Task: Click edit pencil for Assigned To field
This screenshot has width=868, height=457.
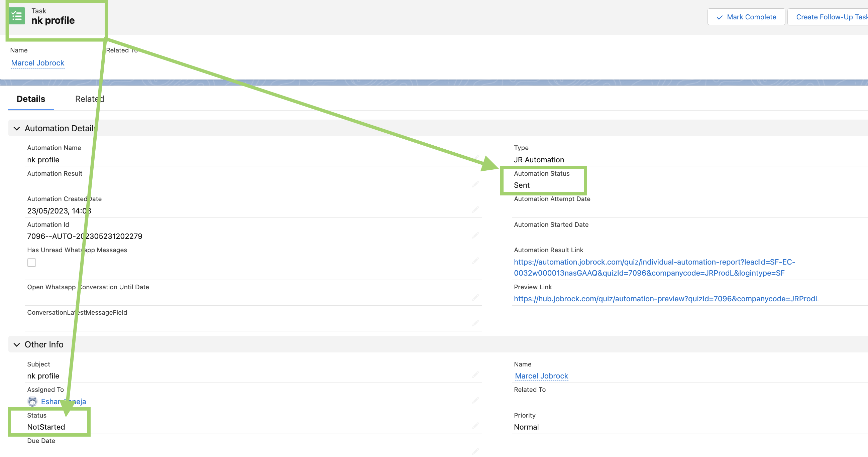Action: click(x=475, y=400)
